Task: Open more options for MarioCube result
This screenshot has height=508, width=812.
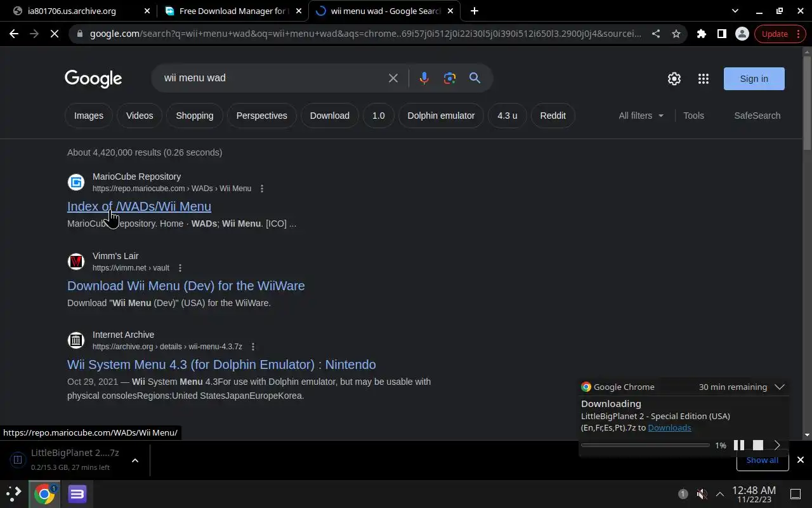Action: 262,189
